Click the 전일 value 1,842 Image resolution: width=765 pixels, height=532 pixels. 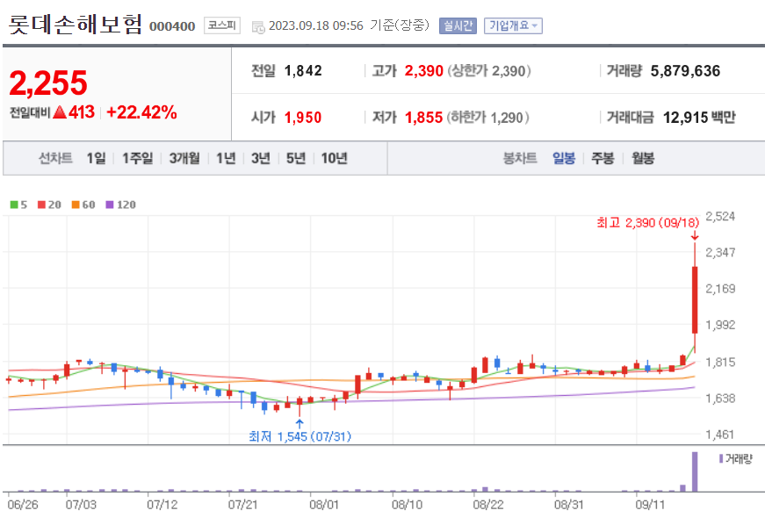303,71
